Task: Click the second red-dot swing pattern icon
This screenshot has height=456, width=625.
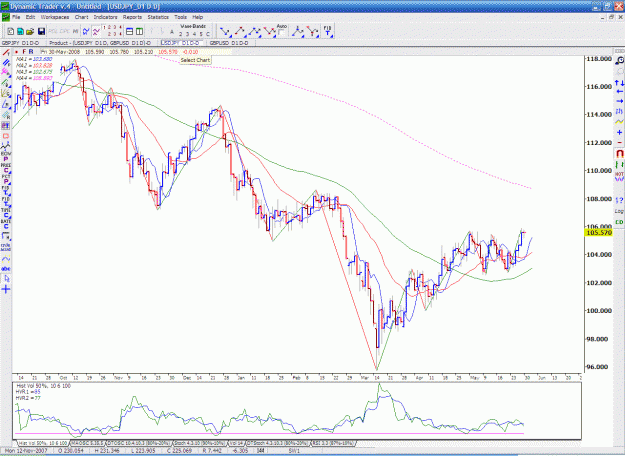Action: [x=240, y=31]
